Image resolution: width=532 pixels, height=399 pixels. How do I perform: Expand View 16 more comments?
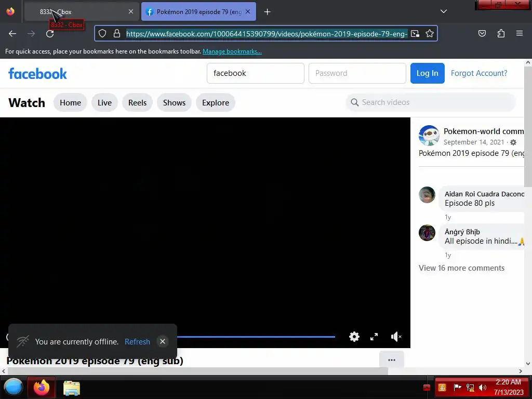461,268
